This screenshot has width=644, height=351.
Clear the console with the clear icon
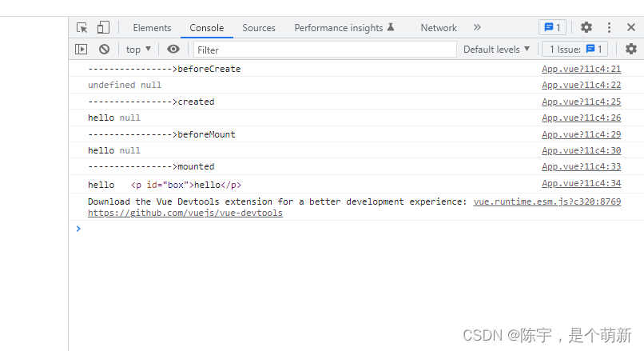click(x=104, y=49)
